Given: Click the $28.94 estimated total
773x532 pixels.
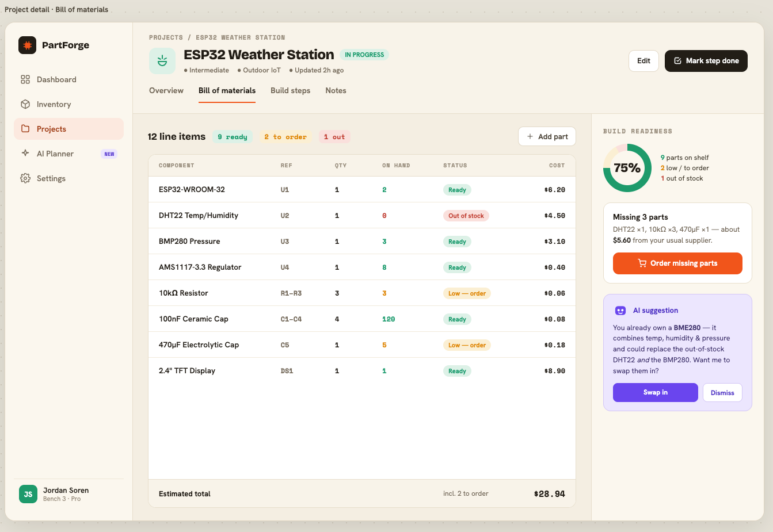Looking at the screenshot, I should pyautogui.click(x=549, y=494).
